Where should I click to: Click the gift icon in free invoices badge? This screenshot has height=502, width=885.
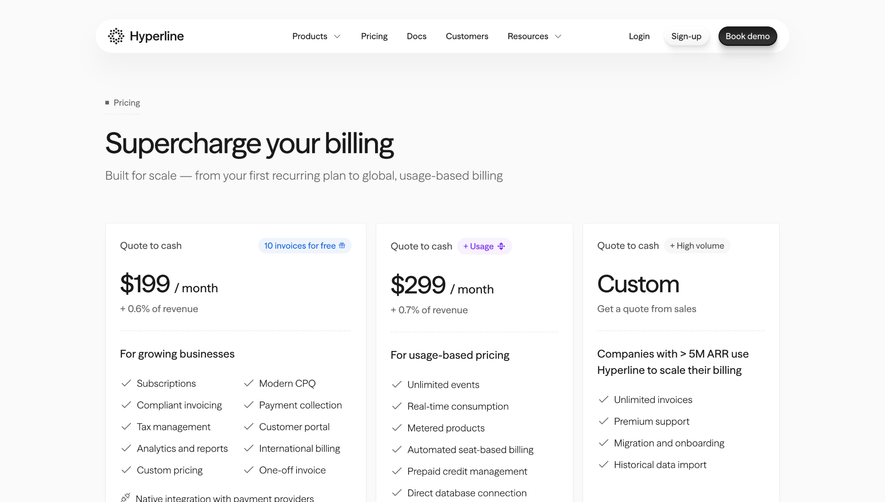click(x=342, y=246)
